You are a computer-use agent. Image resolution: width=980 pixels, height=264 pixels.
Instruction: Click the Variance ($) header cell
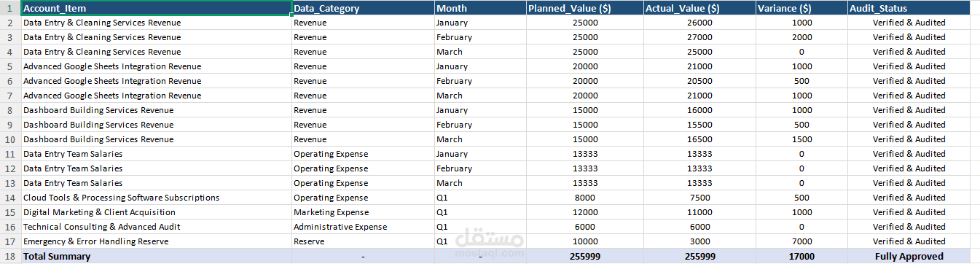(801, 8)
